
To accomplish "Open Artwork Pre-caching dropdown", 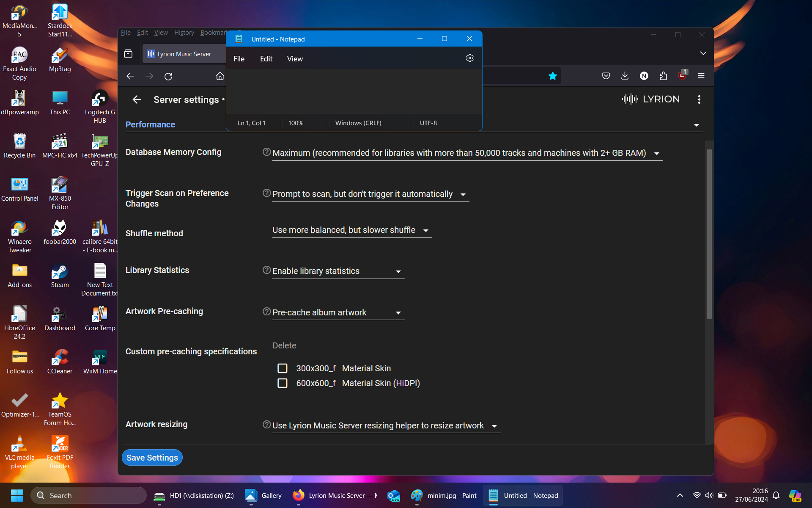I will 338,312.
